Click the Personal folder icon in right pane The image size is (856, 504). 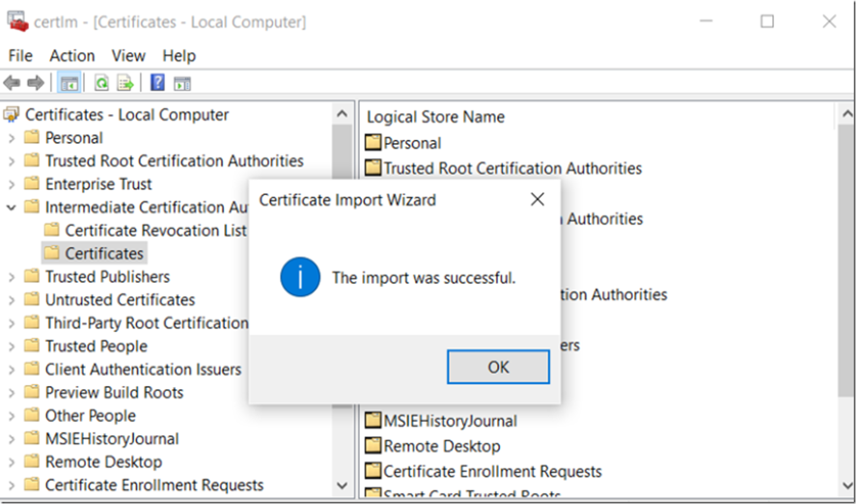pyautogui.click(x=373, y=142)
